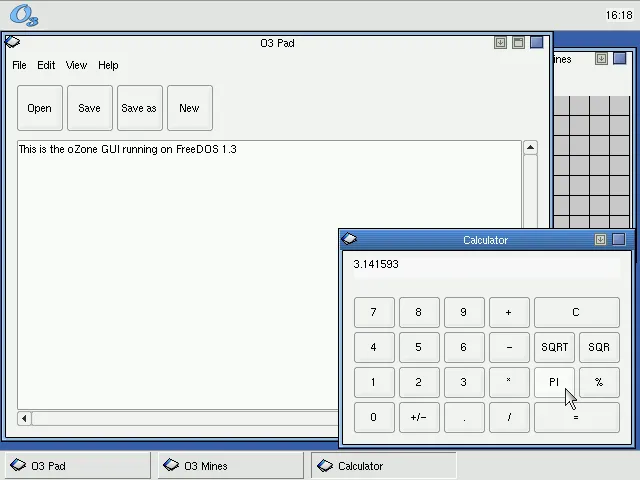
Task: Click the Calculator window title text
Action: pos(485,240)
